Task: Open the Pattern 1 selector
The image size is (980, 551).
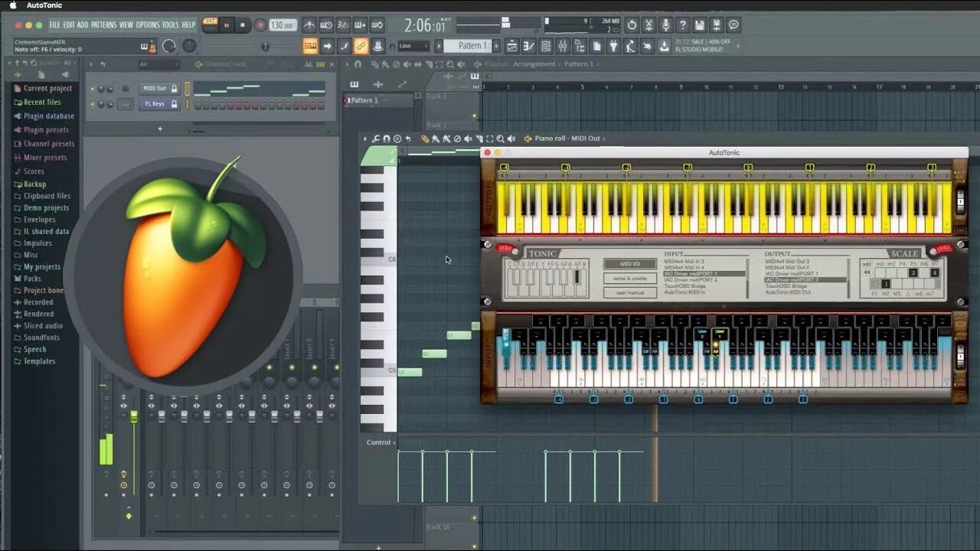Action: tap(469, 46)
